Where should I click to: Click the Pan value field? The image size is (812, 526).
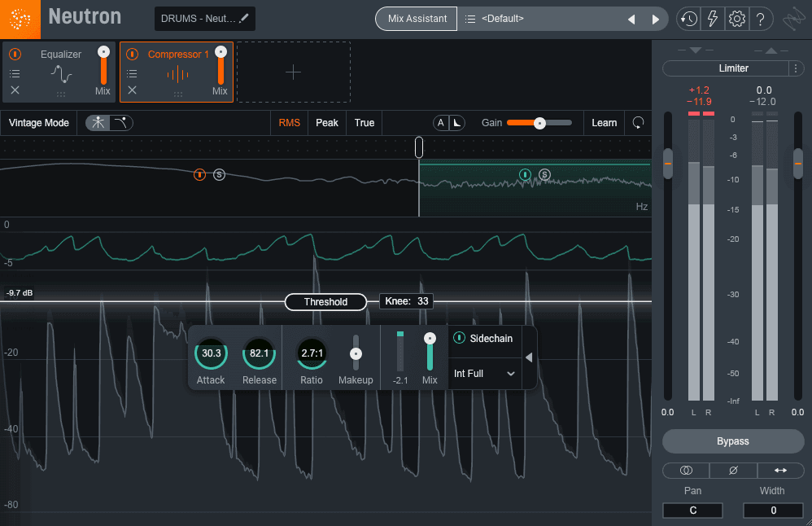(x=693, y=510)
